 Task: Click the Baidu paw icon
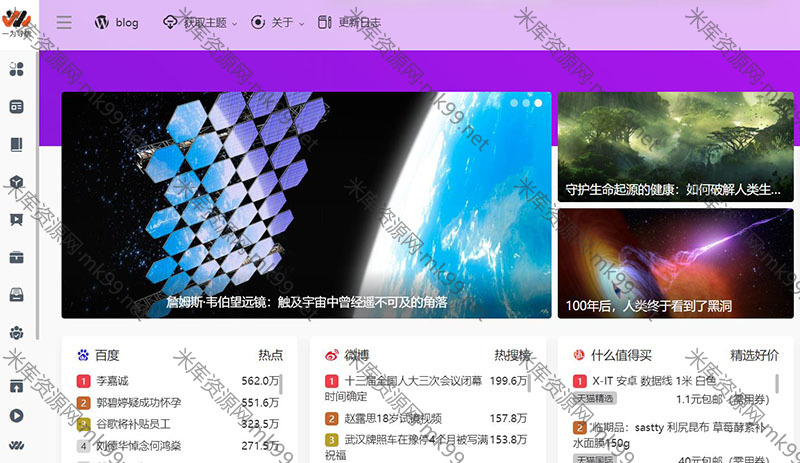coord(83,355)
